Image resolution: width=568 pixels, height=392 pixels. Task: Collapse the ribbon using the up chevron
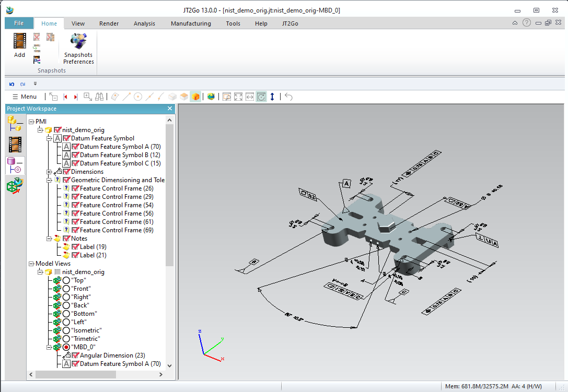[515, 23]
